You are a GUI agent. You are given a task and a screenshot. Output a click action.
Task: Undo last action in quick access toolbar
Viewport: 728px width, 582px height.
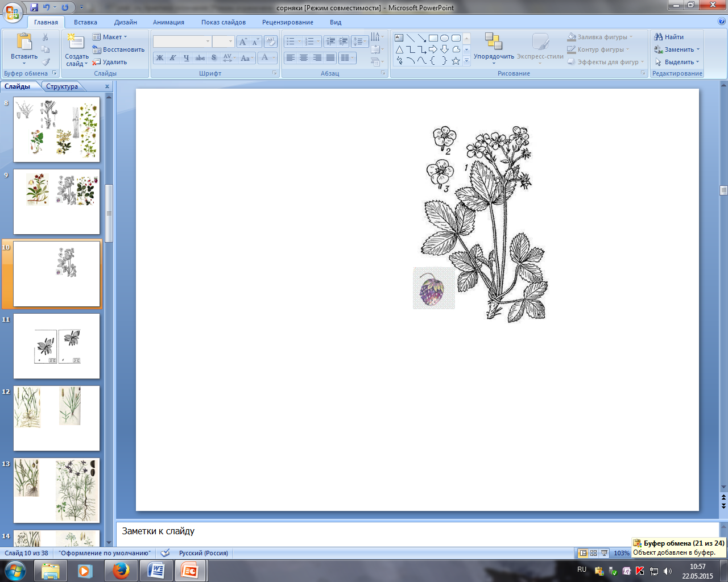(x=47, y=7)
